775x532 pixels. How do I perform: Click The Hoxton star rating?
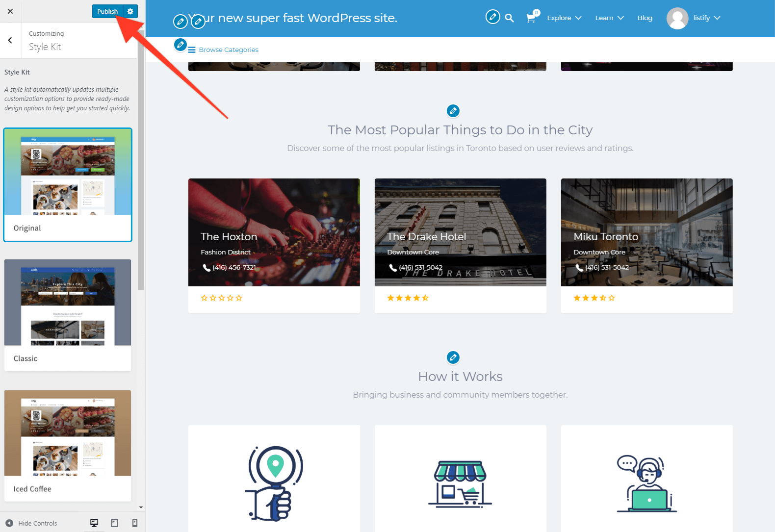click(222, 298)
